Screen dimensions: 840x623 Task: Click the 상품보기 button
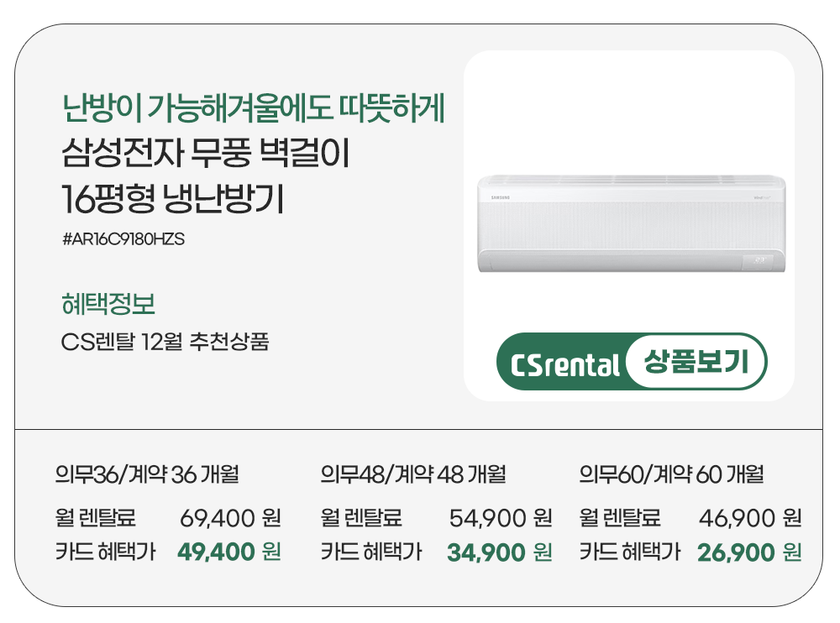[x=695, y=364]
